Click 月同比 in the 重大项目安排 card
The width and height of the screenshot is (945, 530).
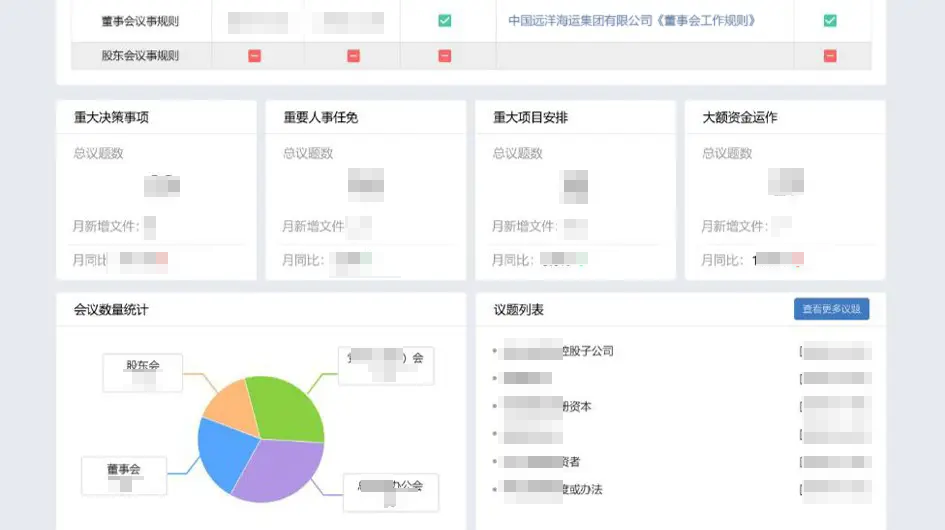click(x=513, y=260)
